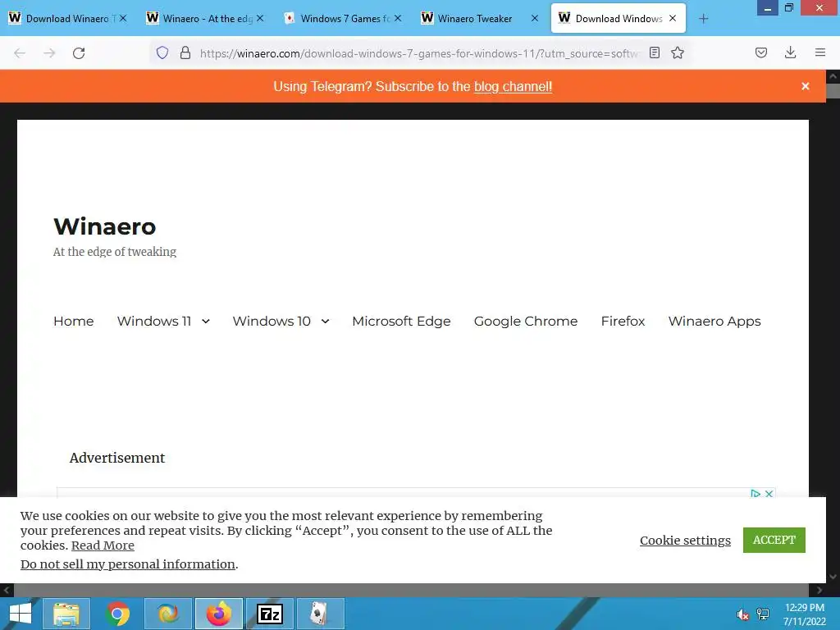The width and height of the screenshot is (840, 630).
Task: Click the 'Read More' cookie link
Action: click(103, 546)
